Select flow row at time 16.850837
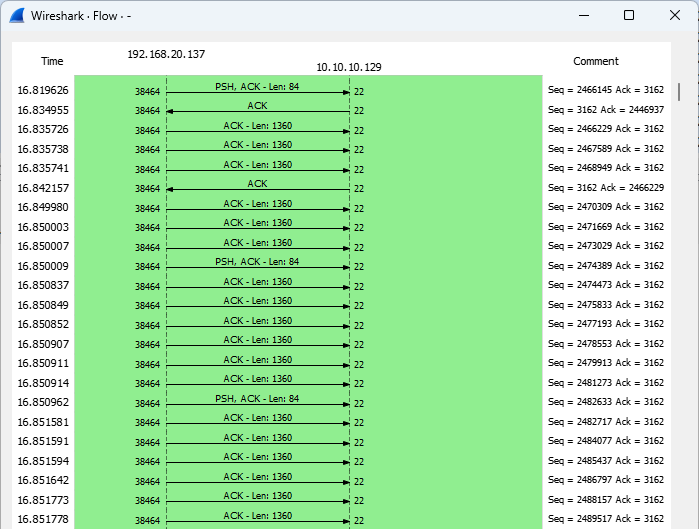The height and width of the screenshot is (529, 699). (341, 285)
